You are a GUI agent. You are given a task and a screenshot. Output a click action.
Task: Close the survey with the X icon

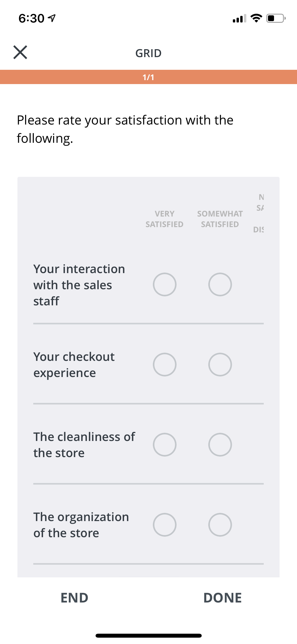coord(20,52)
